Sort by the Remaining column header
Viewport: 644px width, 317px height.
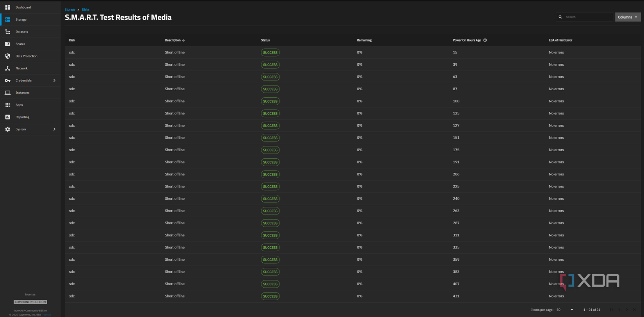click(364, 40)
